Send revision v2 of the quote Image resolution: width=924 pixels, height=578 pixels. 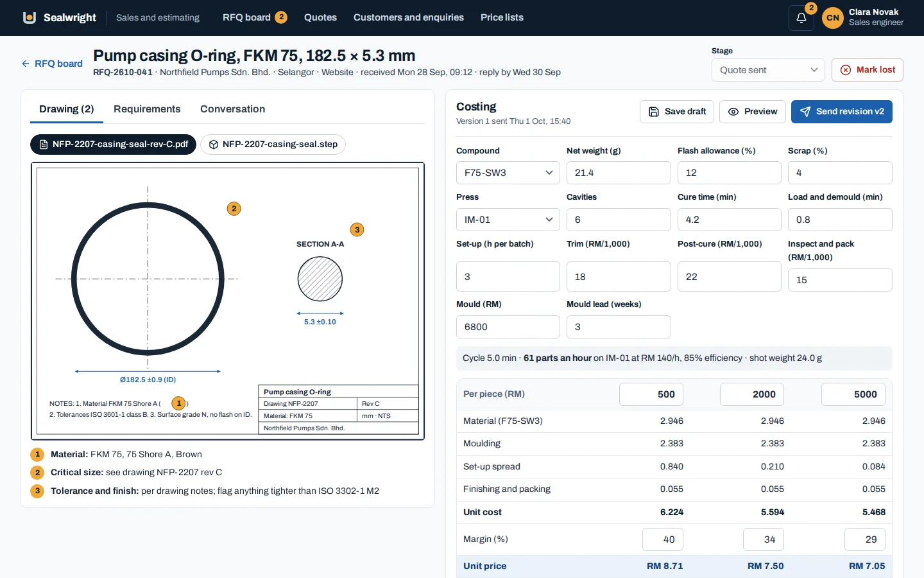coord(842,112)
